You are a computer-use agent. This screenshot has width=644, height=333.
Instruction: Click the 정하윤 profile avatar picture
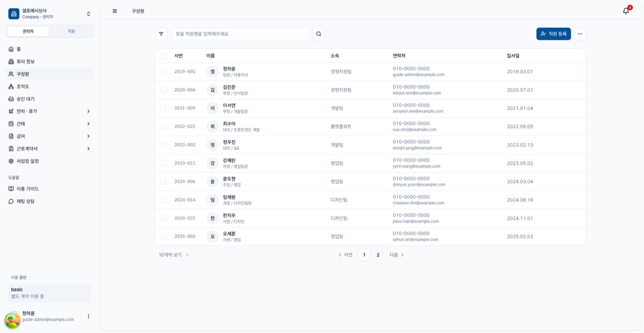click(12, 320)
